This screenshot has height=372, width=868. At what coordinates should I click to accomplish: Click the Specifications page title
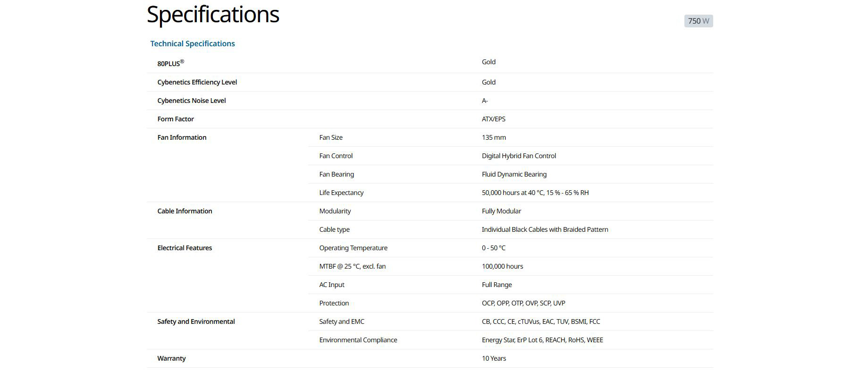click(213, 15)
